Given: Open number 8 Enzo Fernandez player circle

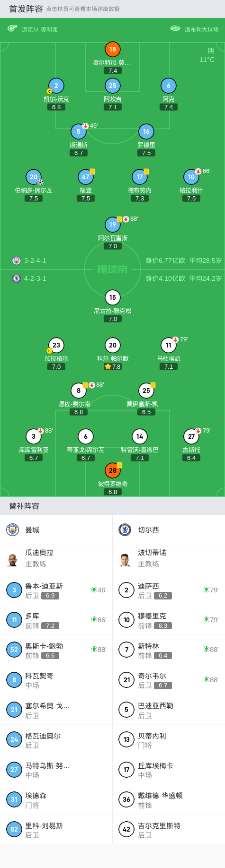Looking at the screenshot, I should (x=79, y=391).
